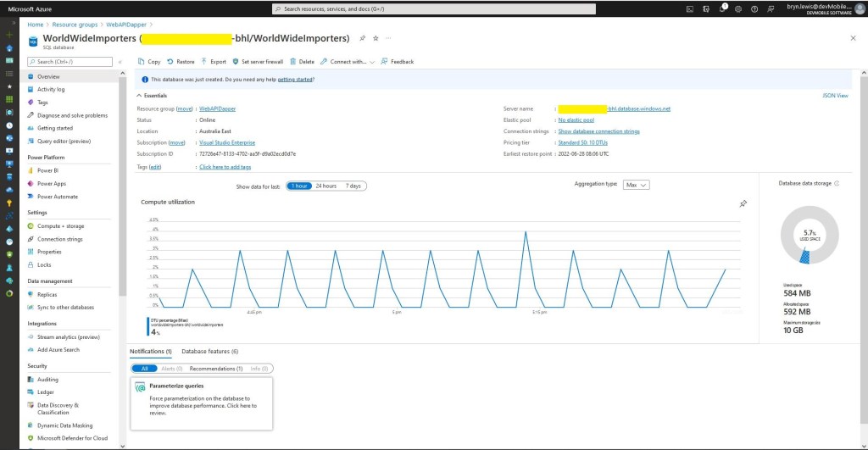Image resolution: width=868 pixels, height=450 pixels.
Task: Open the Aggregation type dropdown
Action: point(636,184)
